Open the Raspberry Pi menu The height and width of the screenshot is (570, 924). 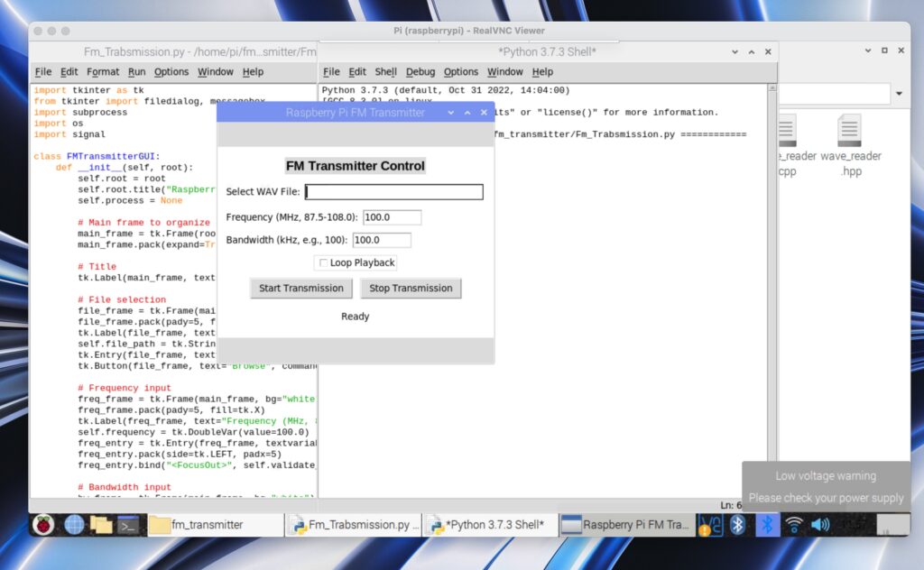[x=43, y=524]
